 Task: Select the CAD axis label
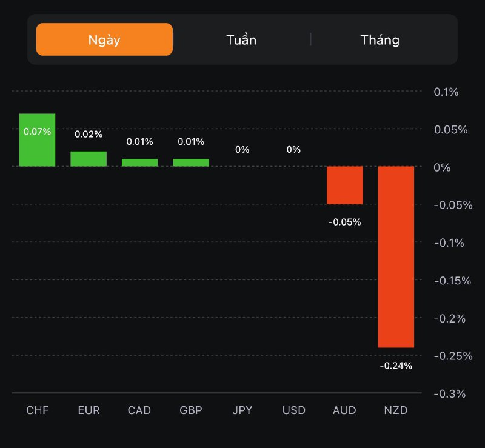tap(139, 410)
